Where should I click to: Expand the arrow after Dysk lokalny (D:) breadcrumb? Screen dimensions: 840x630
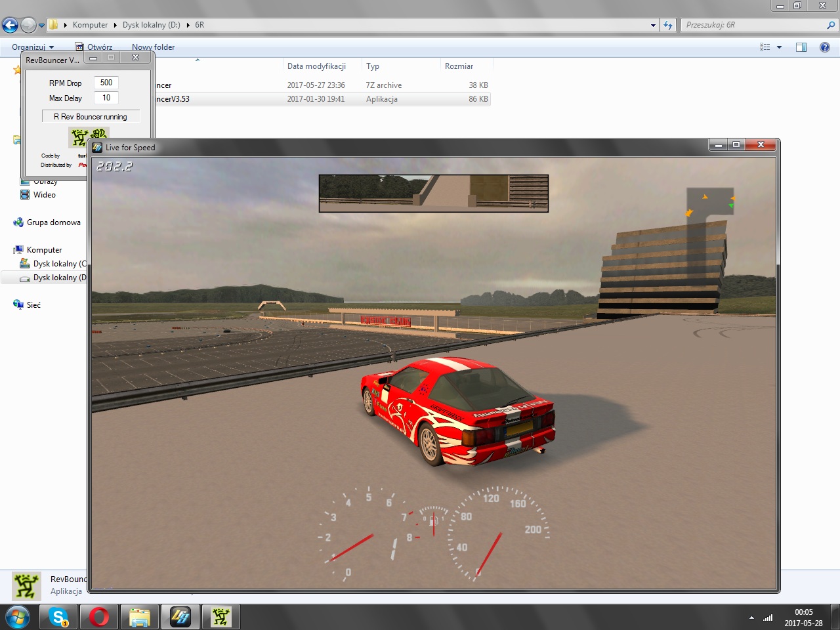tap(188, 25)
